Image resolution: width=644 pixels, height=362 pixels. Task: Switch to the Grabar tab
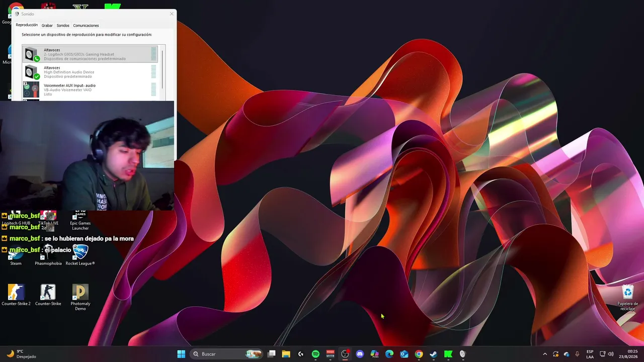[47, 25]
